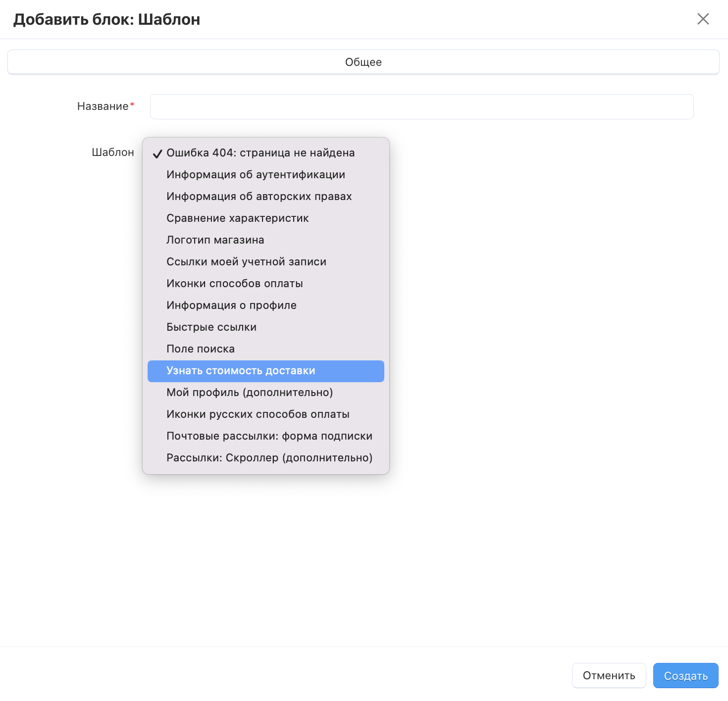Select Иконки русских способов оплаты
728x701 pixels.
(x=258, y=414)
